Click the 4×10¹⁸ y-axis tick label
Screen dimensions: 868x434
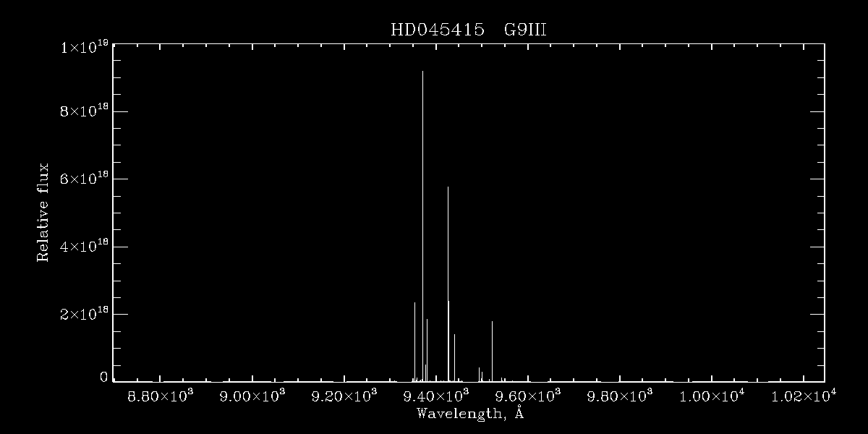coord(85,247)
